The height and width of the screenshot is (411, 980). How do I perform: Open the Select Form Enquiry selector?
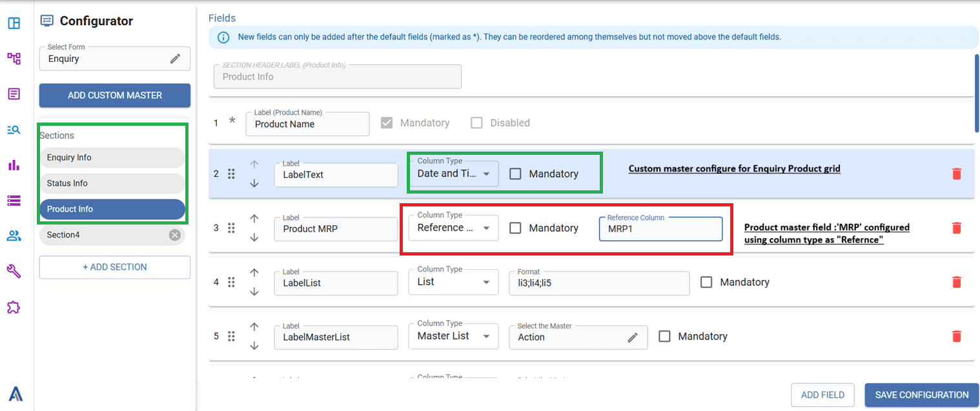coord(115,59)
